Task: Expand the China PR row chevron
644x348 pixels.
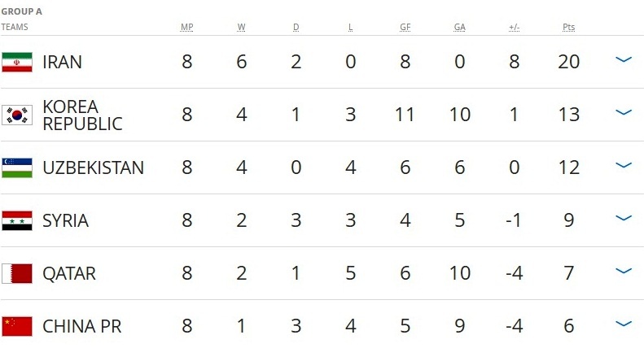Action: click(624, 324)
